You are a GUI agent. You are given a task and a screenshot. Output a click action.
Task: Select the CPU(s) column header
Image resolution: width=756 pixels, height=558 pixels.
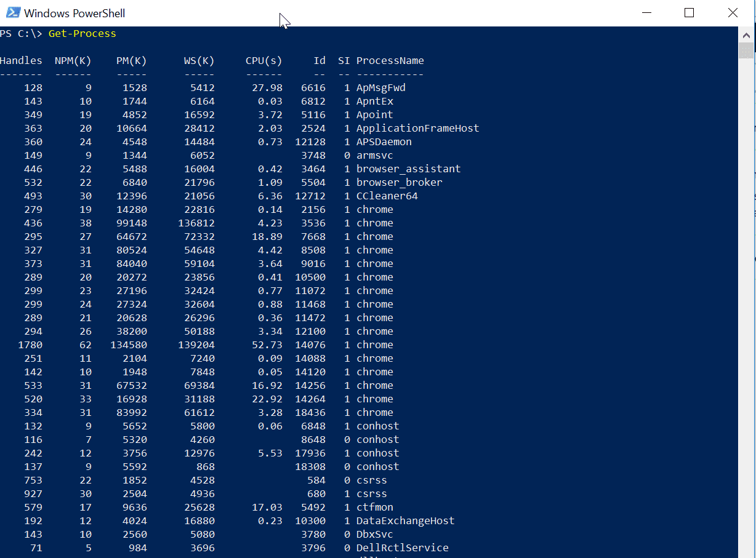[263, 60]
